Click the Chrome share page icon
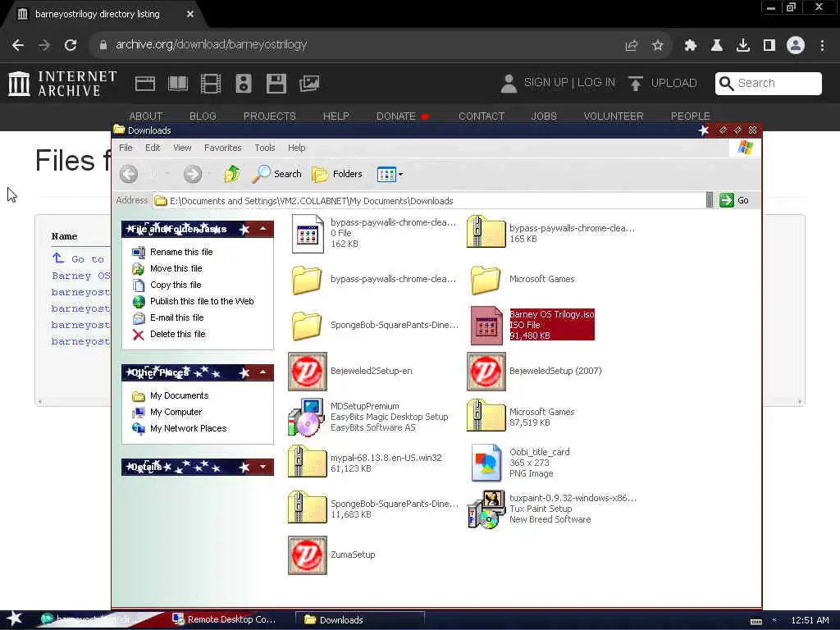The image size is (840, 630). pos(632,46)
